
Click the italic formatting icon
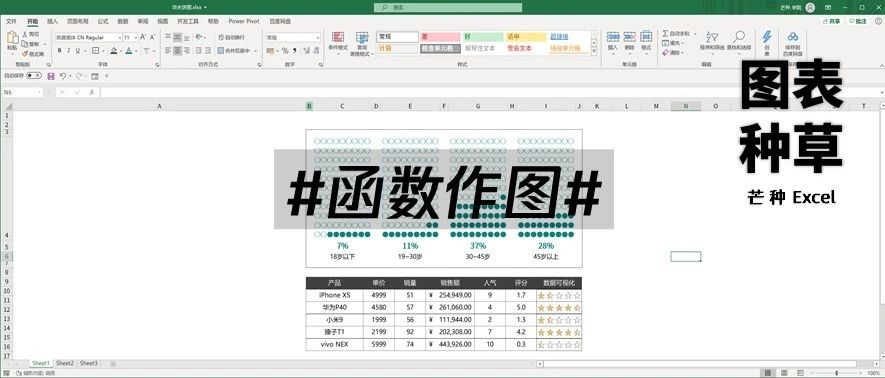click(68, 51)
